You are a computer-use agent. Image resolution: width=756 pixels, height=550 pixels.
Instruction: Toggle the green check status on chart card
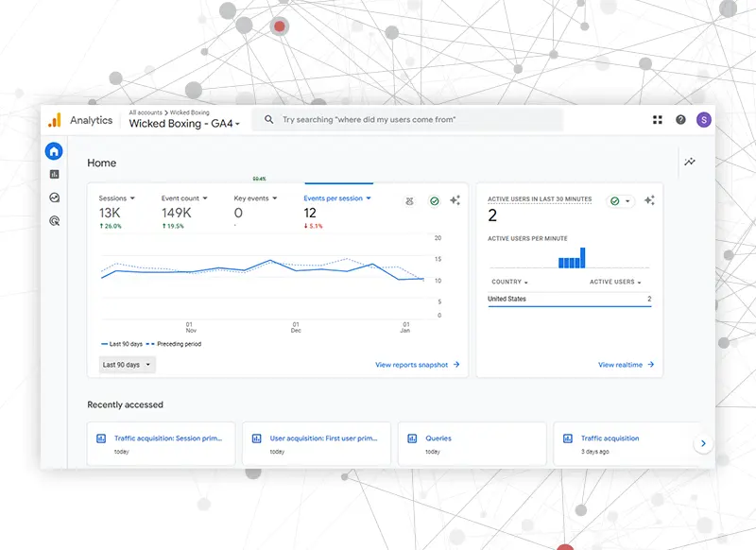434,201
